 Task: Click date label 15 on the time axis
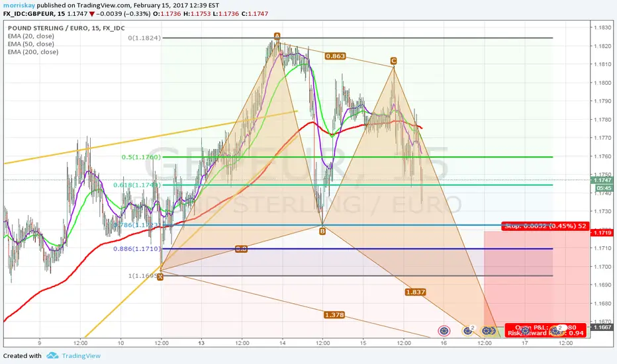tap(363, 343)
